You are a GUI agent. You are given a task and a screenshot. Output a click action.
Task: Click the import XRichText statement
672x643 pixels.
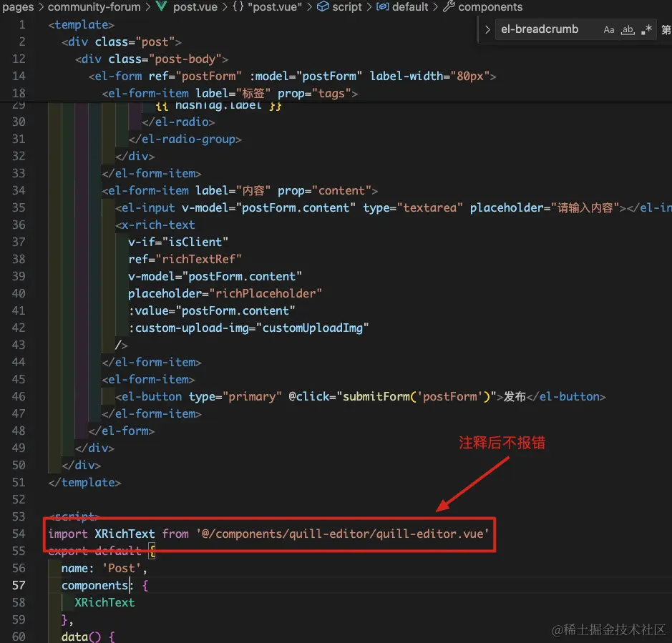[x=268, y=534]
